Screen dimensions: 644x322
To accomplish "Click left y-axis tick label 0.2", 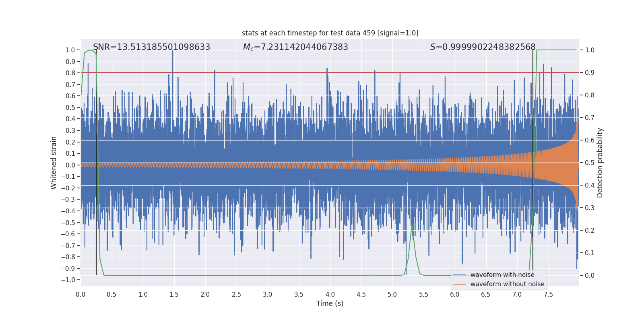I will click(70, 142).
